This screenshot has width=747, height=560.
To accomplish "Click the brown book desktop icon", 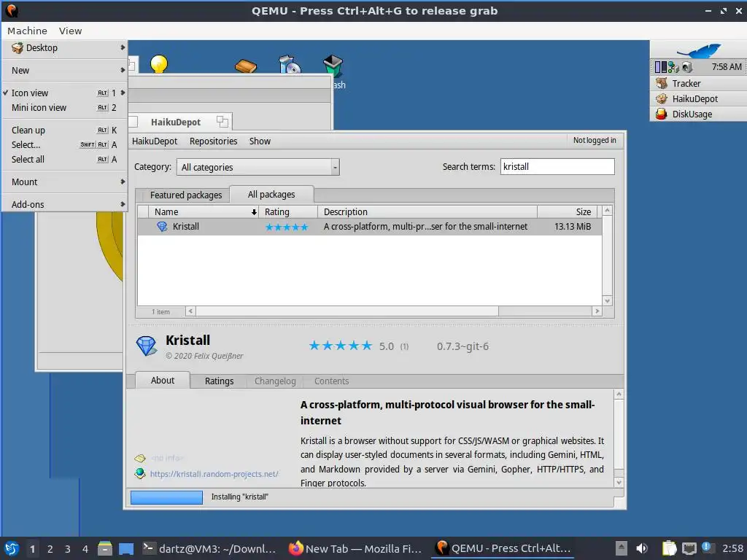I will (x=246, y=66).
